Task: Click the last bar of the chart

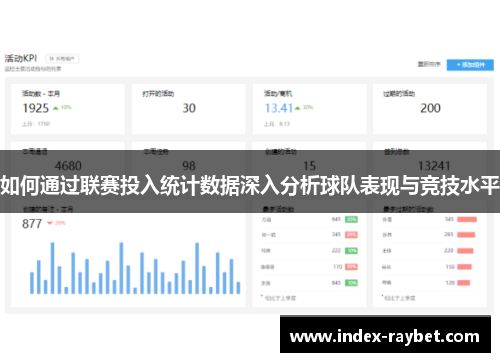Action: pyautogui.click(x=238, y=288)
